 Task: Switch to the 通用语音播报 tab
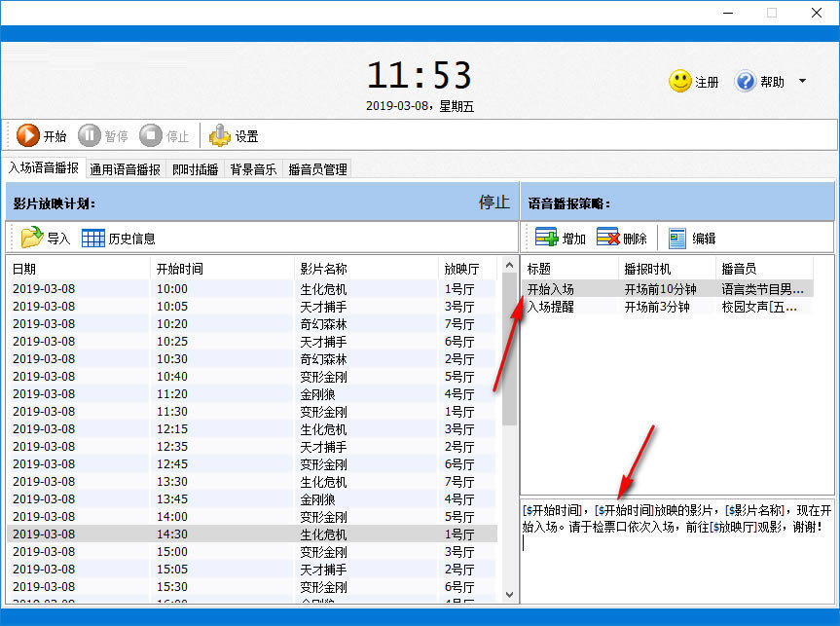click(126, 169)
